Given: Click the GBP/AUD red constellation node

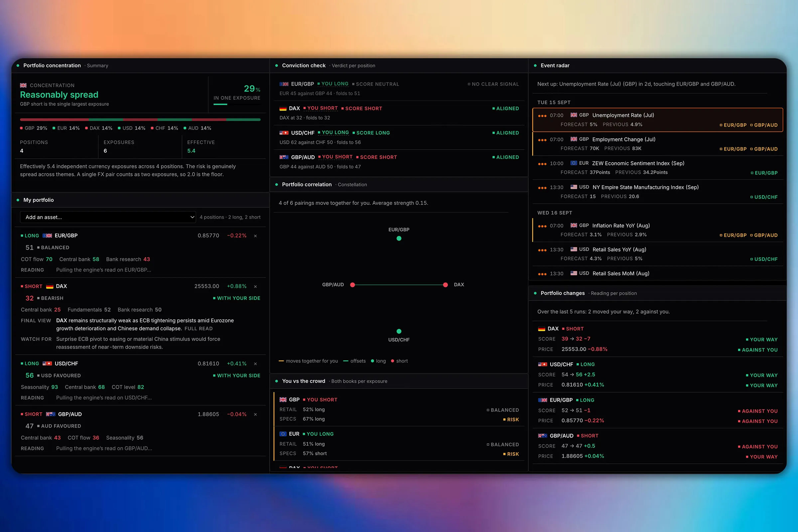Looking at the screenshot, I should (x=352, y=285).
